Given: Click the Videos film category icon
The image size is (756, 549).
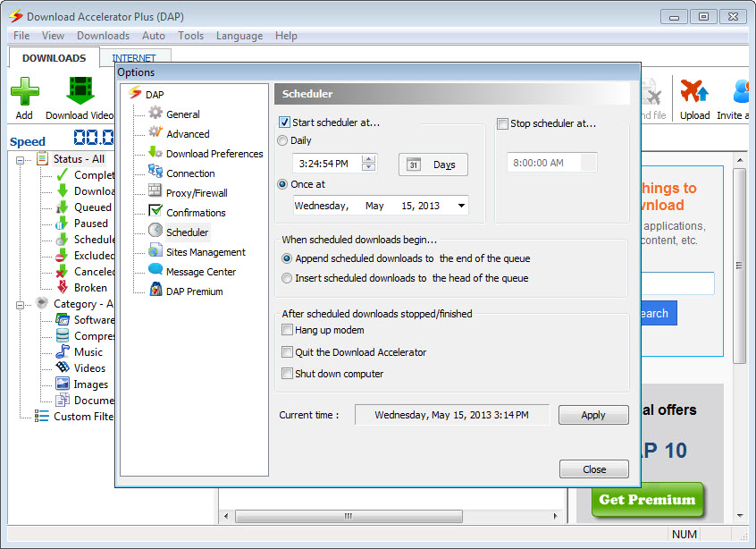Looking at the screenshot, I should click(x=63, y=367).
